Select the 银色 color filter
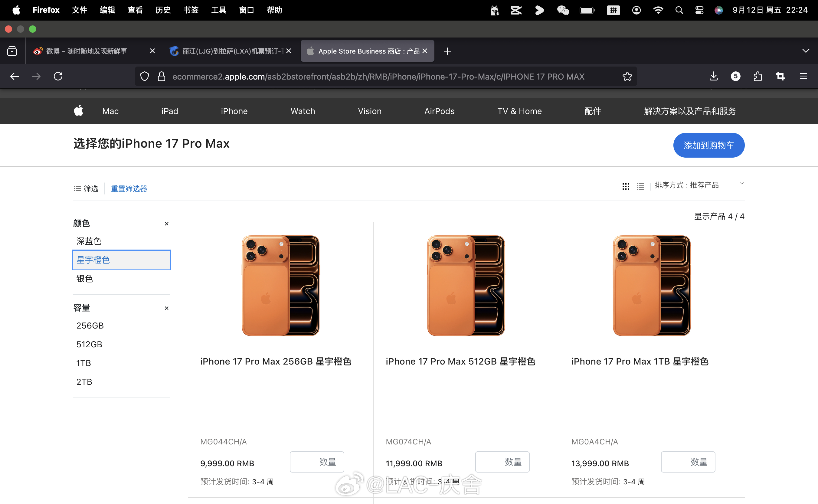The height and width of the screenshot is (504, 818). coord(84,279)
